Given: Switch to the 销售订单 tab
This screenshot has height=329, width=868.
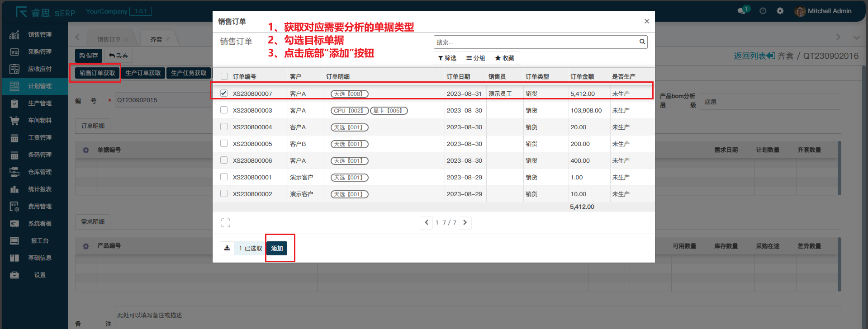Looking at the screenshot, I should (109, 39).
